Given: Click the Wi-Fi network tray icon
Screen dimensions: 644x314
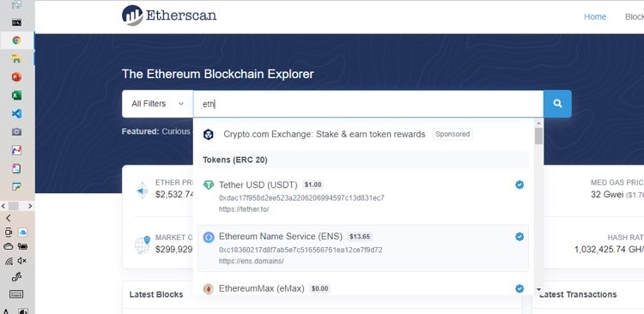Looking at the screenshot, I should click(x=9, y=261).
